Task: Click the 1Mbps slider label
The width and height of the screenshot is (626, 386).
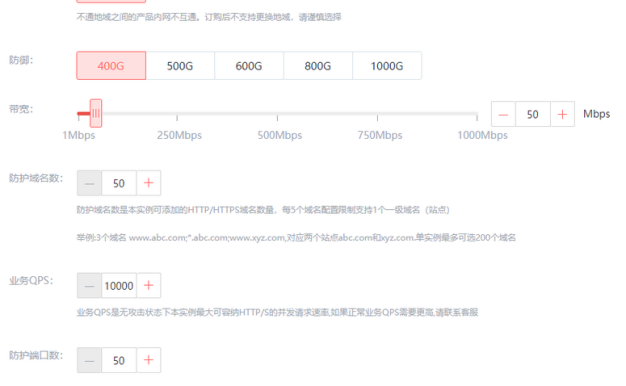Action: coord(79,135)
